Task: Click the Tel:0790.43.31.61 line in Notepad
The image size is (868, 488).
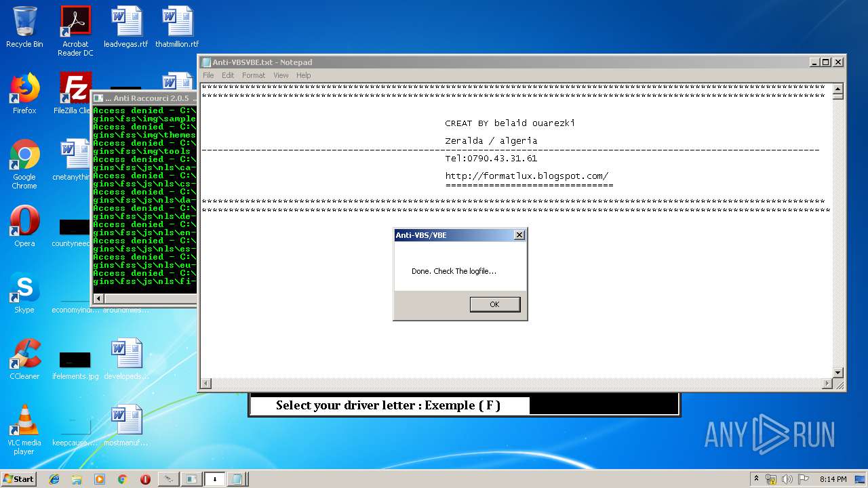Action: pos(491,159)
